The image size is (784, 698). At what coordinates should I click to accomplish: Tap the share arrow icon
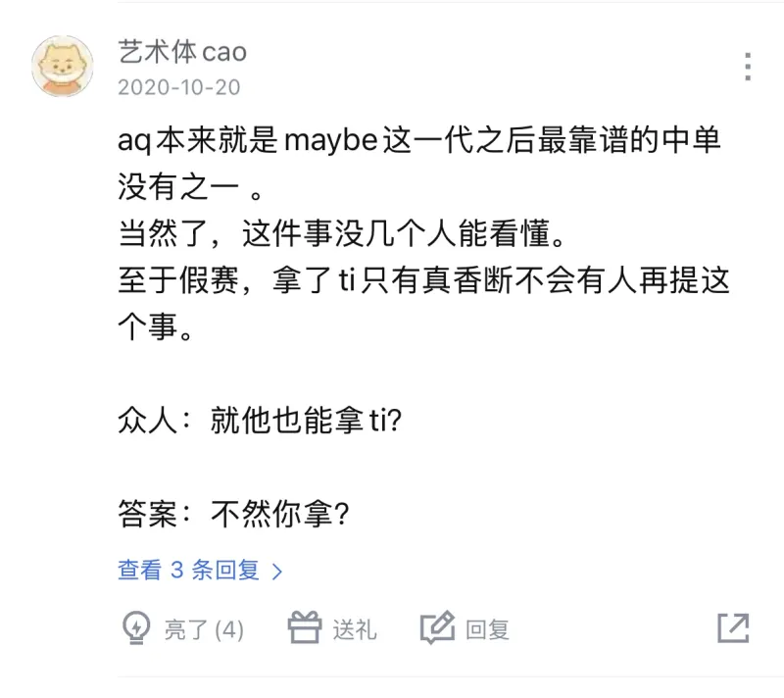pos(733,628)
